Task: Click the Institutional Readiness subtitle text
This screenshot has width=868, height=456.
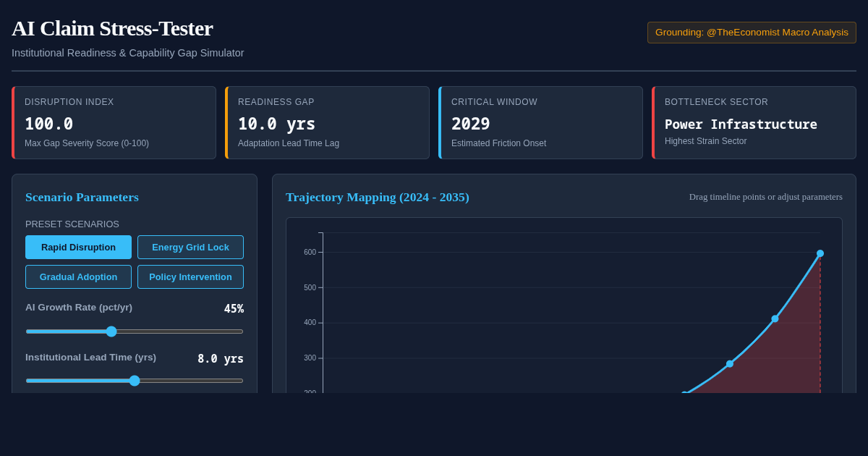Action: [128, 53]
